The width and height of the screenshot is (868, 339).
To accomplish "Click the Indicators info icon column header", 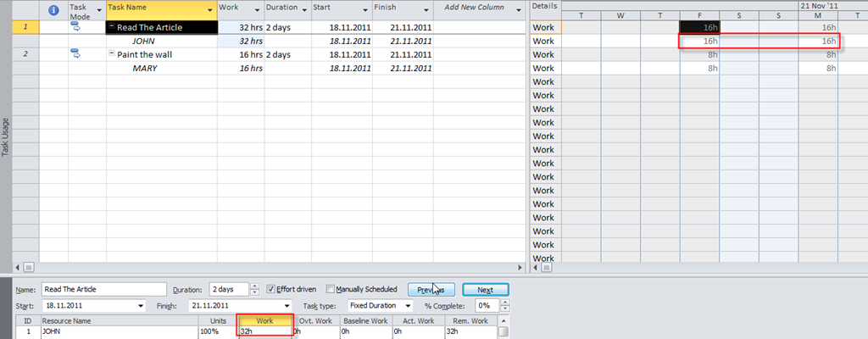I will tap(54, 10).
